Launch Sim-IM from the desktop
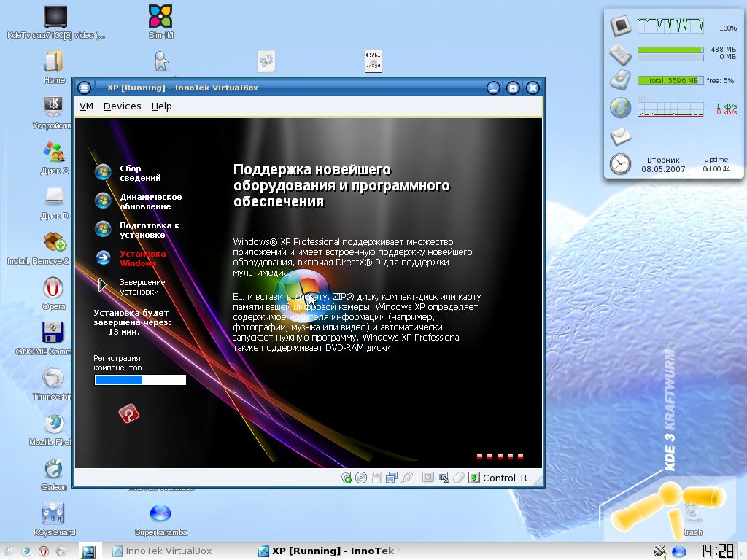The image size is (747, 560). click(x=160, y=21)
